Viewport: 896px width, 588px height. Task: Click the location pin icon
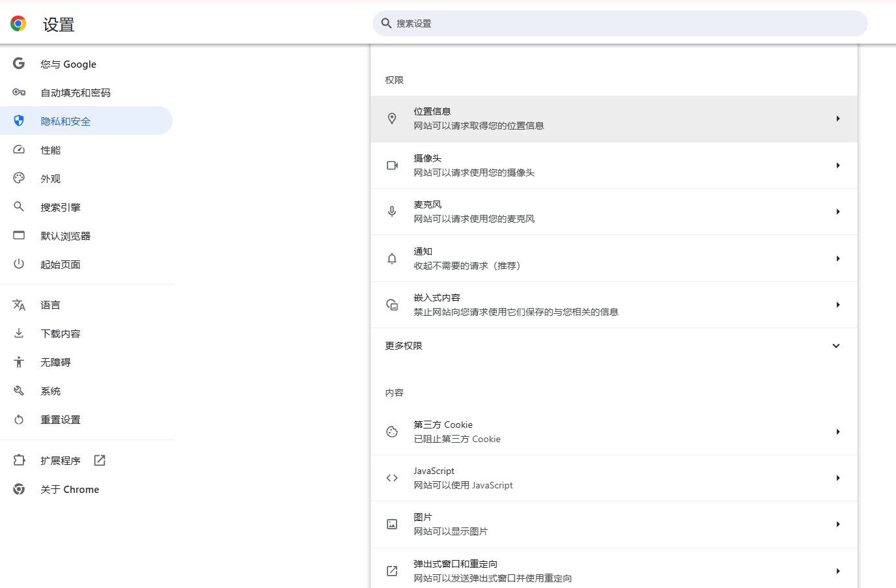[392, 119]
